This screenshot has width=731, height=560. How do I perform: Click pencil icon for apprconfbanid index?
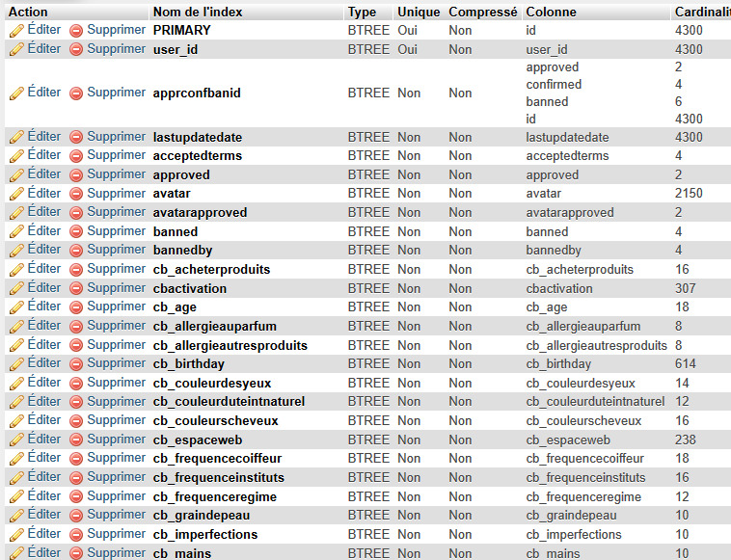tap(16, 93)
